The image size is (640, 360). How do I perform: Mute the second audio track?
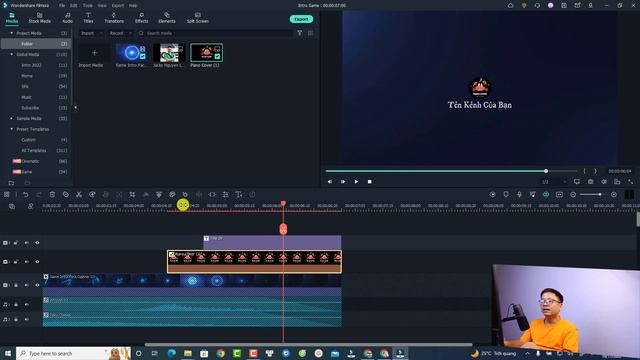[27, 319]
